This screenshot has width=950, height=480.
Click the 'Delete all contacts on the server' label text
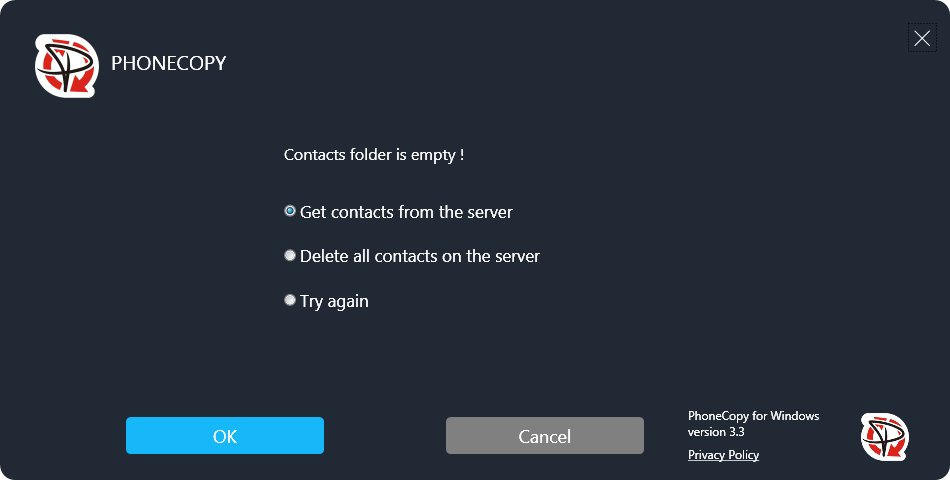point(419,256)
